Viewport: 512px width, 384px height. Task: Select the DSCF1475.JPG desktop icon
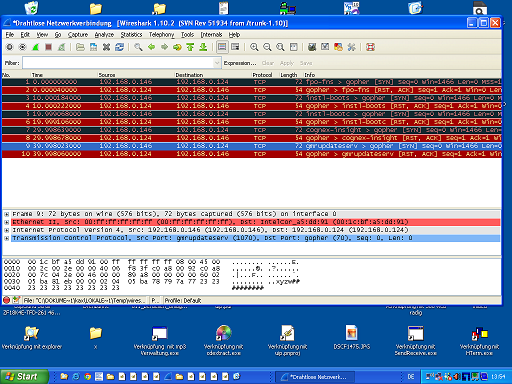(x=352, y=337)
